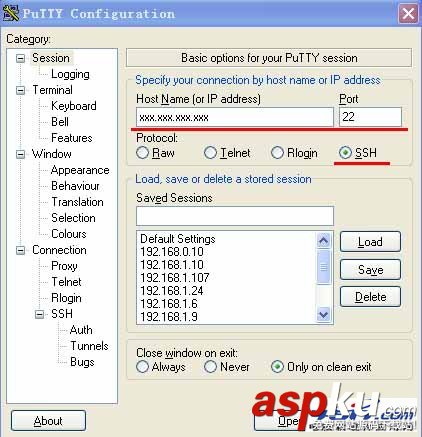Viewport: 422px width, 437px height.
Task: Open the Bell category
Action: [x=60, y=122]
